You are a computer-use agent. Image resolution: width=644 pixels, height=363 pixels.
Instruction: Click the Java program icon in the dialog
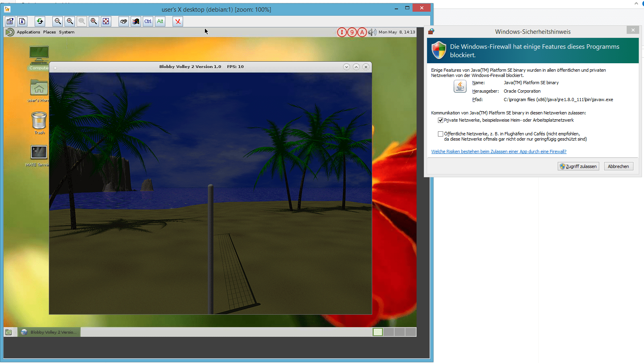[x=460, y=86]
